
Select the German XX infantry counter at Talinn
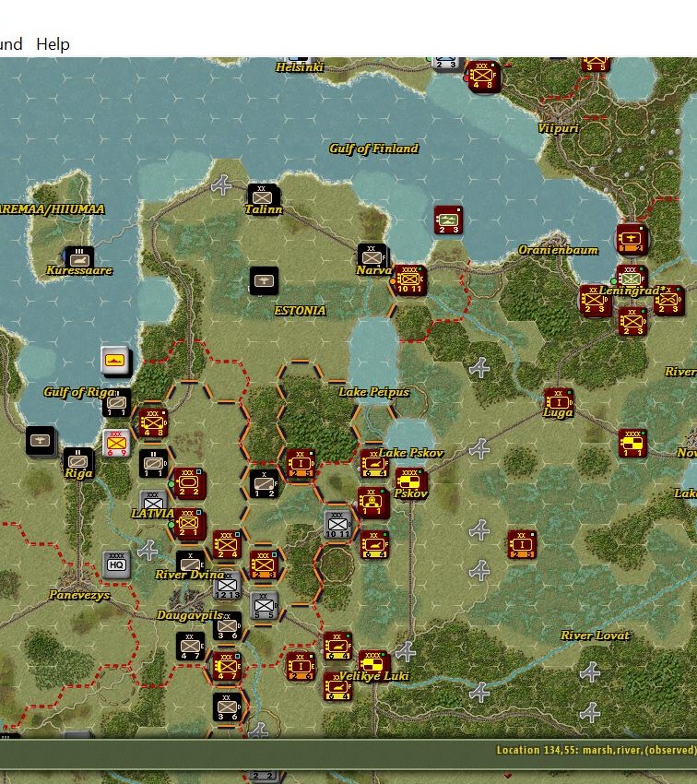(263, 196)
